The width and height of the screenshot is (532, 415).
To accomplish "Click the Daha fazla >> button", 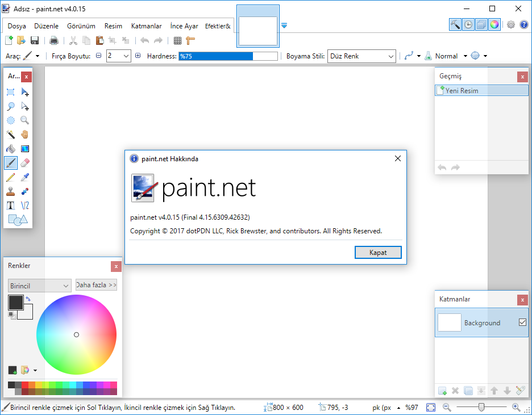I will pyautogui.click(x=97, y=285).
